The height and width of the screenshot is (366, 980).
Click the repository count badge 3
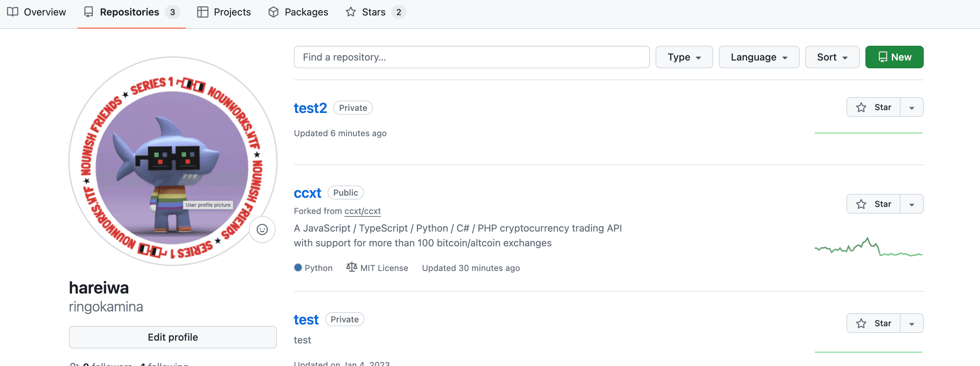172,12
